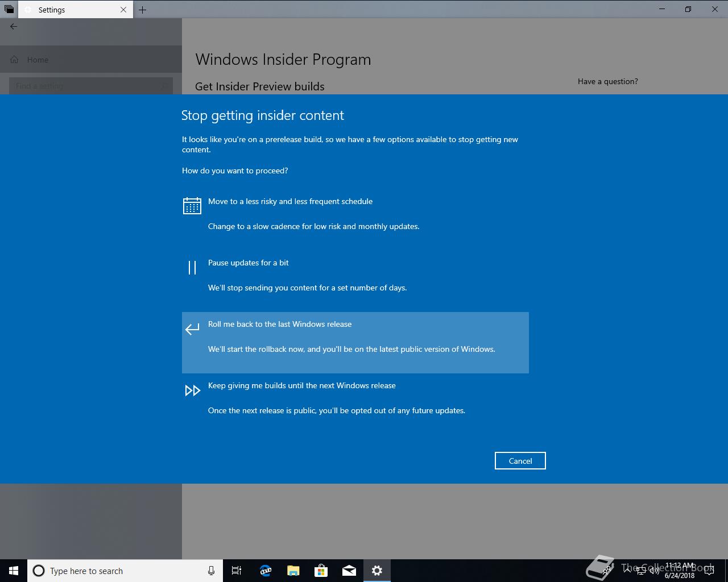Image resolution: width=728 pixels, height=582 pixels.
Task: Click the volume icon in system tray
Action: [x=654, y=571]
